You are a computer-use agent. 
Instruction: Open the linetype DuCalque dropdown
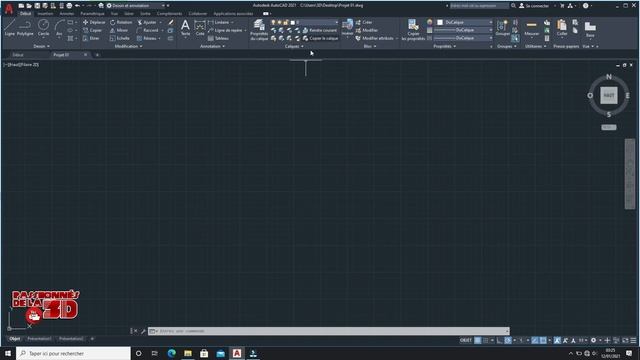click(463, 38)
